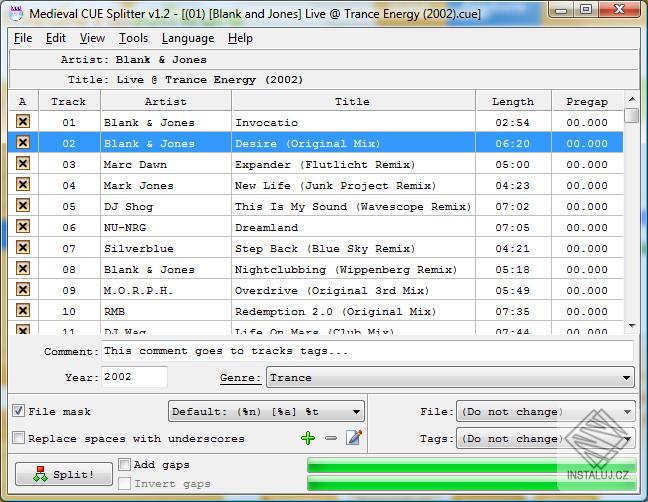Sort by the Title column header
Viewport: 648px width, 502px height.
tap(353, 101)
